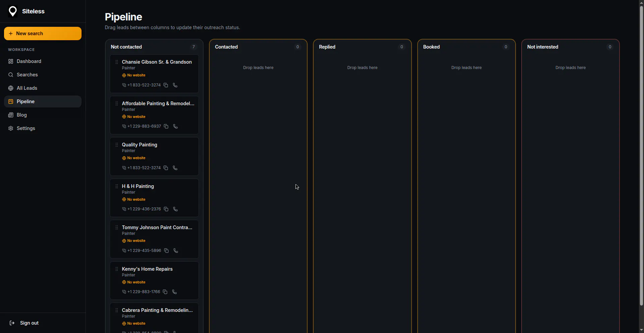Click the Searches magnifier icon
The height and width of the screenshot is (333, 644).
[x=11, y=75]
